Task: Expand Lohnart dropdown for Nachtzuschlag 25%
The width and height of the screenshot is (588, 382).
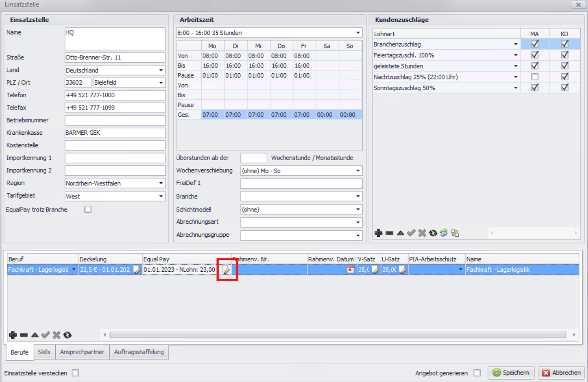Action: pyautogui.click(x=516, y=77)
